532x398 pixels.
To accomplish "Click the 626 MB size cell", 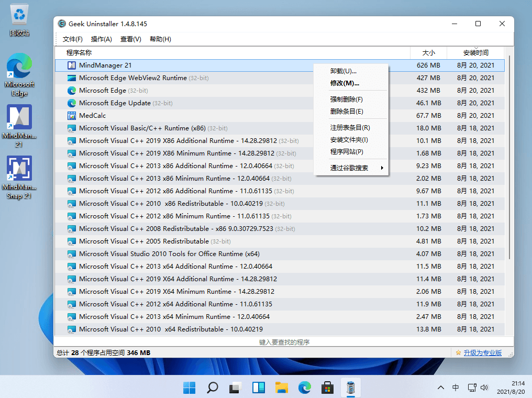I will (428, 65).
